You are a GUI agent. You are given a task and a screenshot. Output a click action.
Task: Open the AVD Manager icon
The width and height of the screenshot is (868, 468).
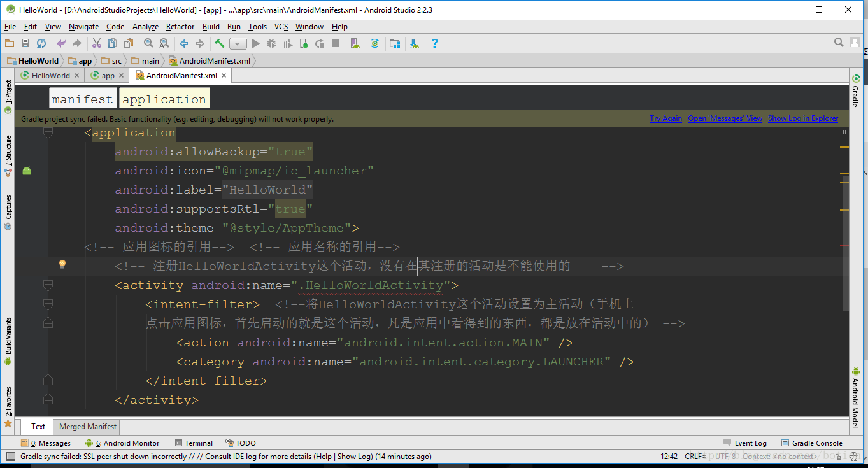coord(355,43)
